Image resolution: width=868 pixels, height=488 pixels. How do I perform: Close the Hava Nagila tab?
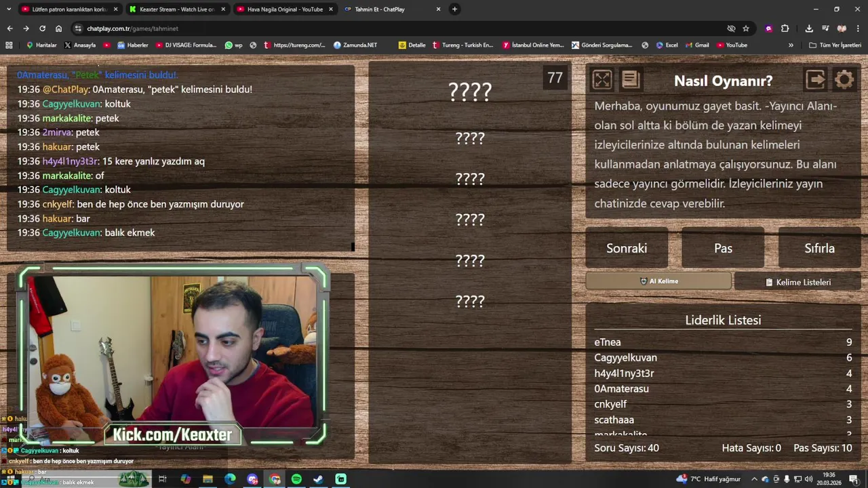[331, 9]
